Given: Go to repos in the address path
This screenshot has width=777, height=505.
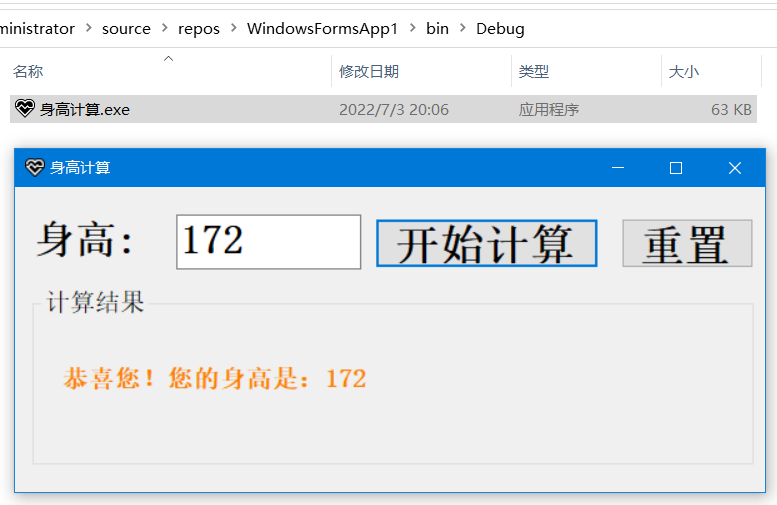Looking at the screenshot, I should pos(199,29).
